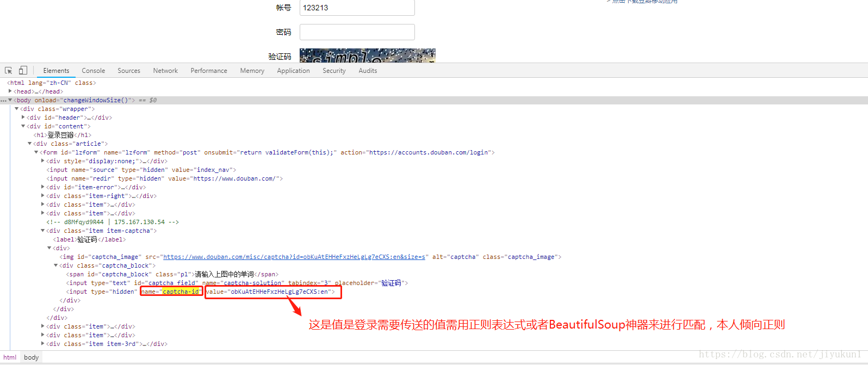868x365 pixels.
Task: Collapse the div id content node
Action: [23, 126]
